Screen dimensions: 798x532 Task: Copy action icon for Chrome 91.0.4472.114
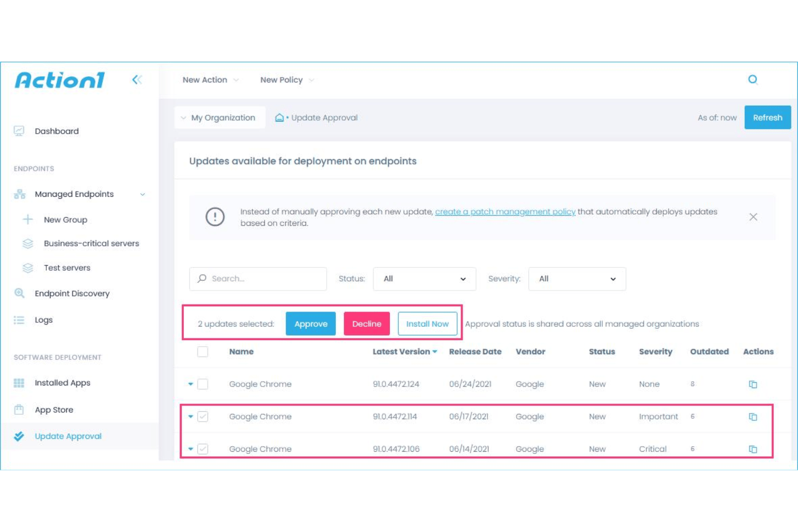[753, 417]
